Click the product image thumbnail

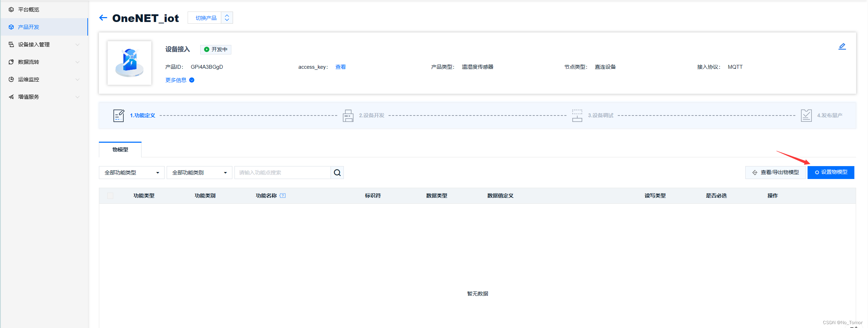(x=130, y=63)
